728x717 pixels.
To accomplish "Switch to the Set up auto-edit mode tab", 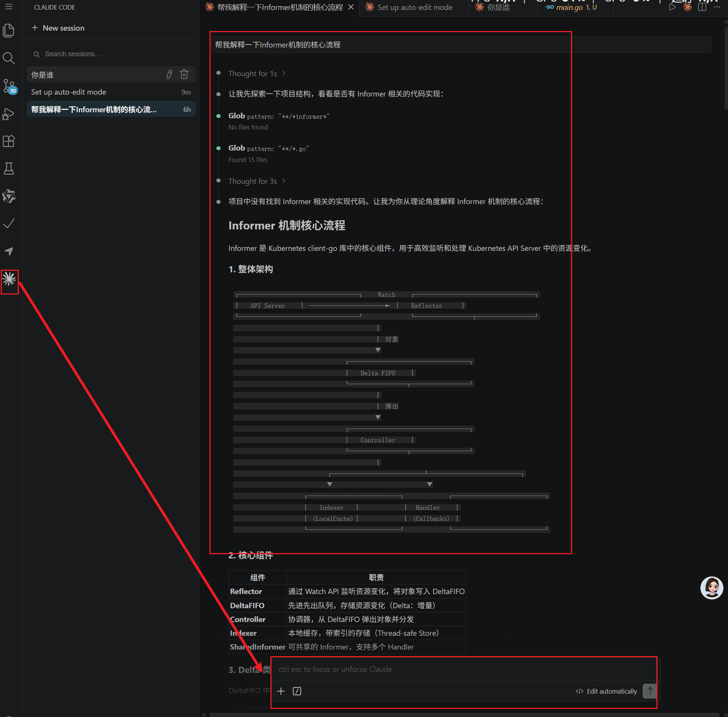I will coord(414,7).
